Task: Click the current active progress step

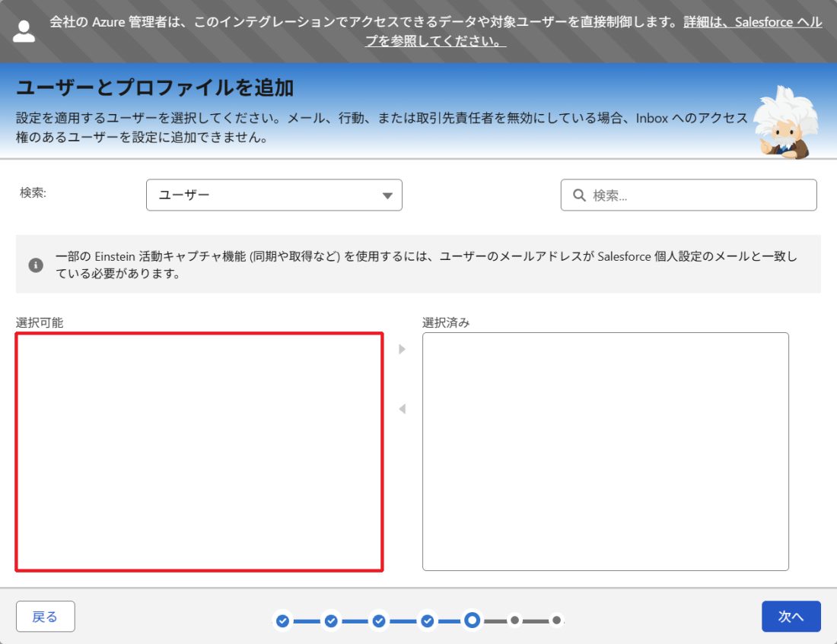Action: 472,620
